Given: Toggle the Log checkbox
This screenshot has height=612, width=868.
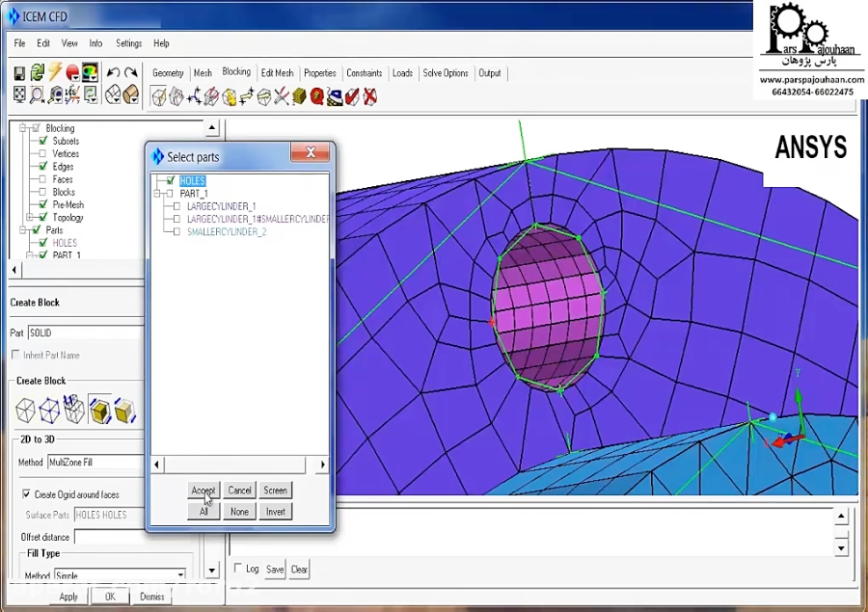Looking at the screenshot, I should point(238,568).
